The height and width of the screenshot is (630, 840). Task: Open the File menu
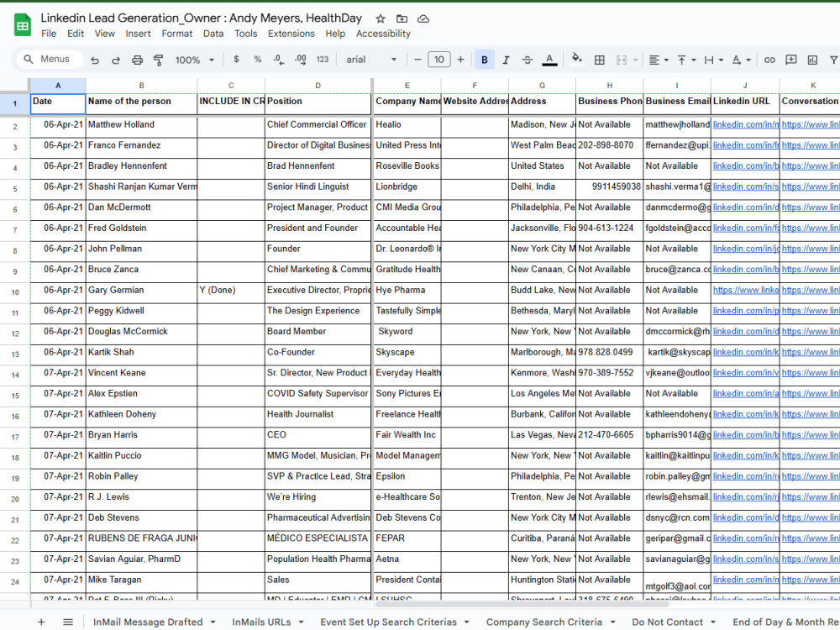[49, 34]
